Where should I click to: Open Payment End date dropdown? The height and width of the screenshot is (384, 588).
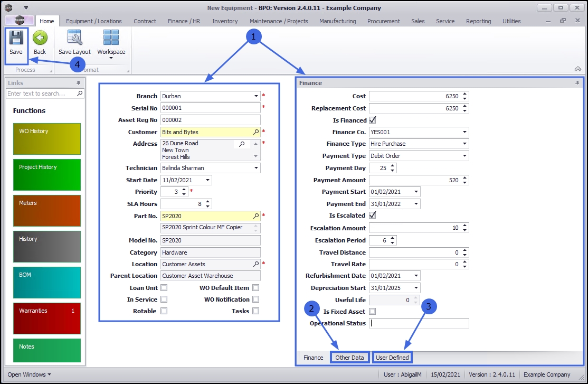pyautogui.click(x=416, y=204)
